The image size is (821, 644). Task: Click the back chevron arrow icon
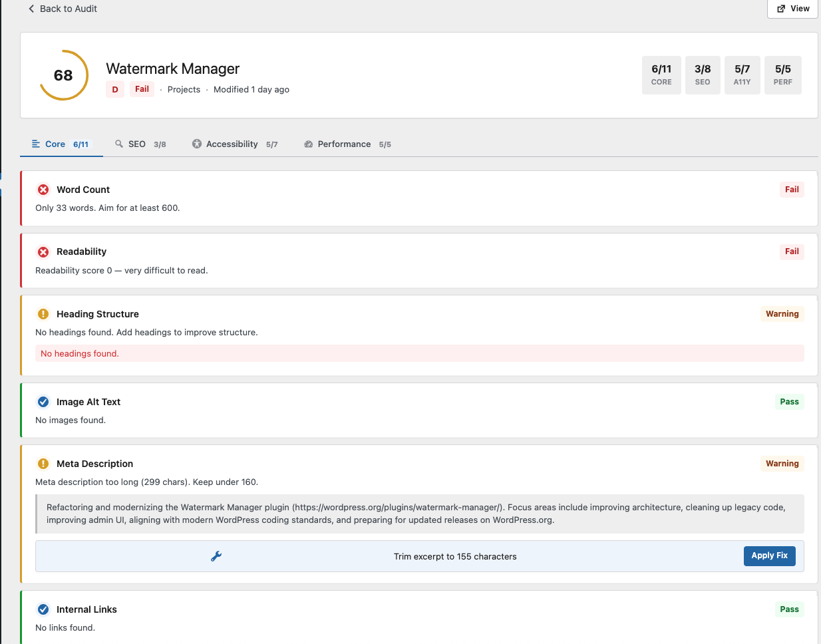31,9
